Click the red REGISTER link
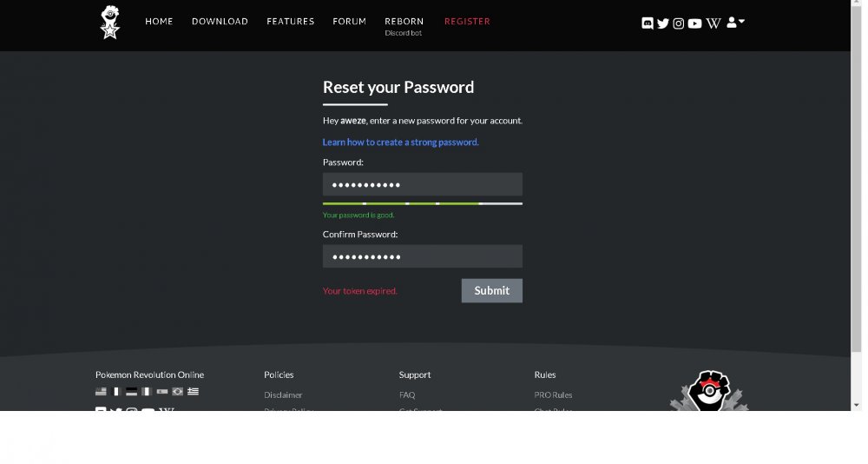The image size is (868, 464). [467, 22]
